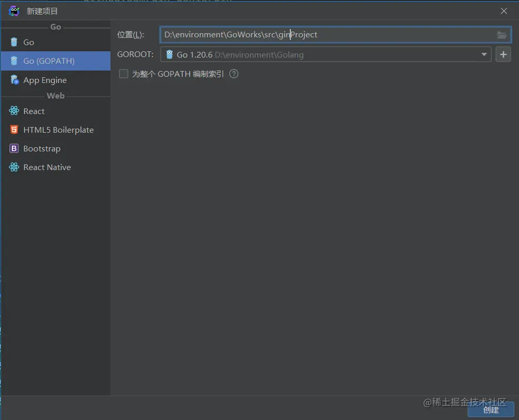Click the GOROOT: label

tap(135, 54)
